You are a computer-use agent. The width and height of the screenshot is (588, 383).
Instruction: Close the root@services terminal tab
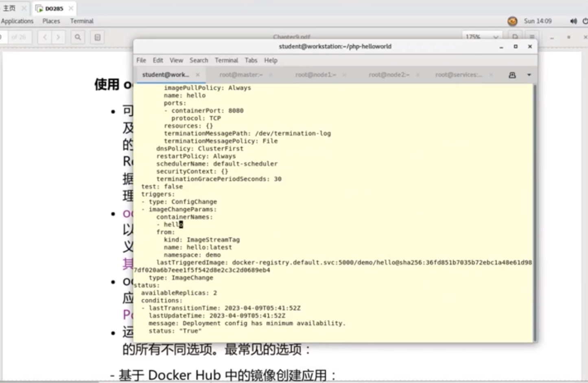pyautogui.click(x=491, y=75)
